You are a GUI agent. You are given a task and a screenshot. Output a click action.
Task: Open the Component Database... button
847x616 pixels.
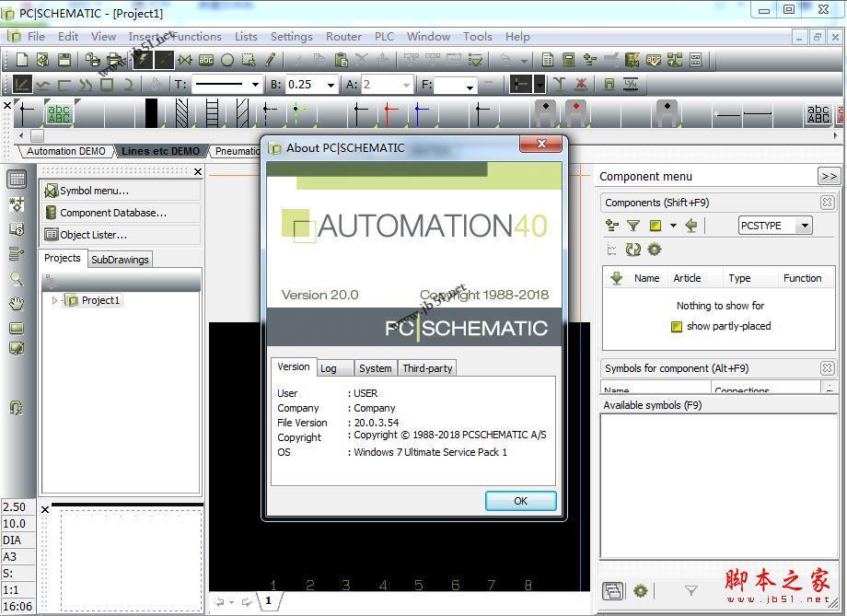pos(121,213)
